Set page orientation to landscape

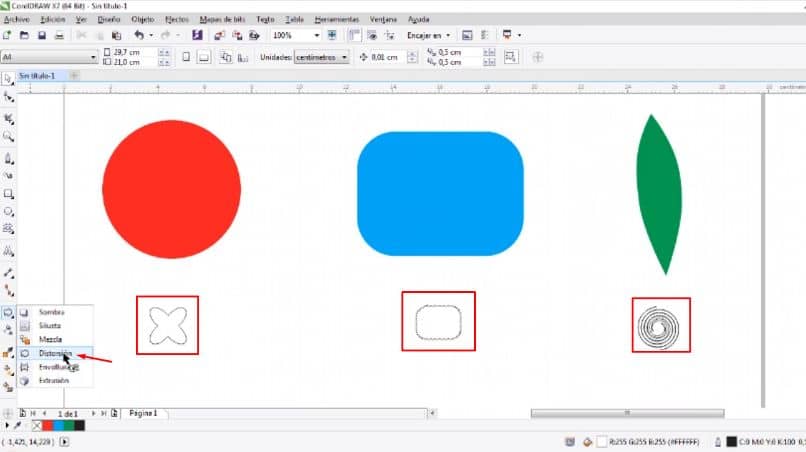tap(204, 57)
